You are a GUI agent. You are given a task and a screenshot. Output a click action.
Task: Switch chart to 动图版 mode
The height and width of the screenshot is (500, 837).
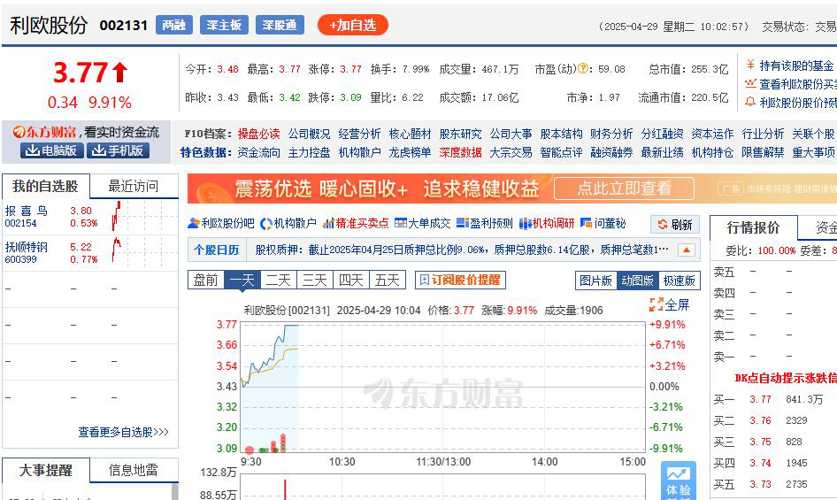pos(637,281)
